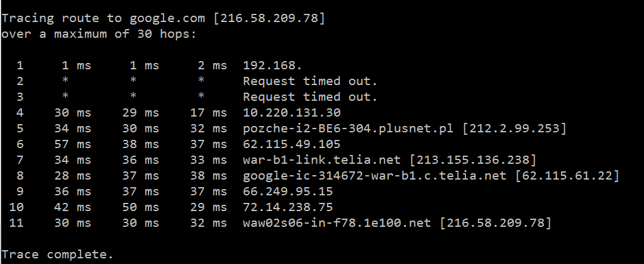The height and width of the screenshot is (264, 644).
Task: Click the 10.220.131.30 address on hop 4
Action: (292, 113)
